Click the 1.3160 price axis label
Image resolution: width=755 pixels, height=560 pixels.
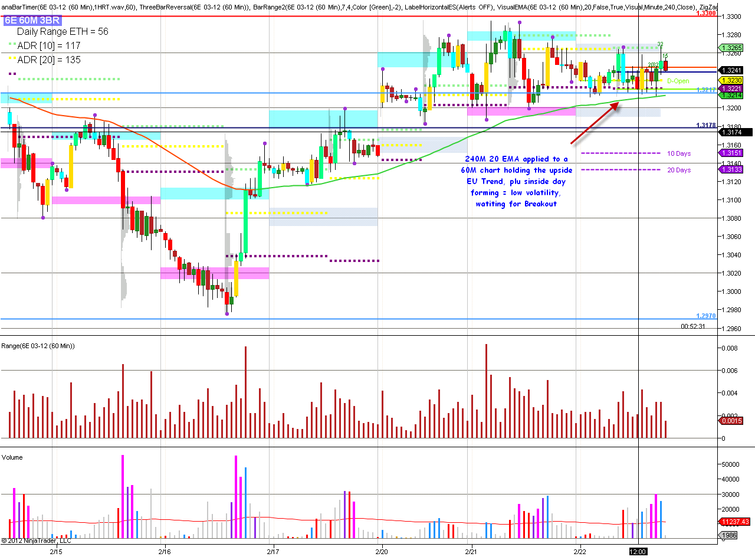click(x=731, y=145)
